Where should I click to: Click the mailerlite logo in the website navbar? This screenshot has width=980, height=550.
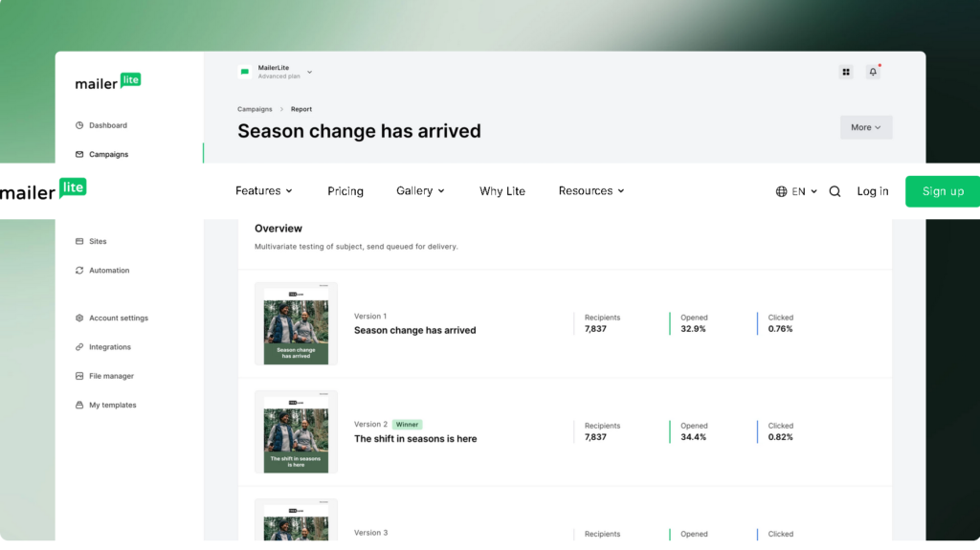point(43,190)
